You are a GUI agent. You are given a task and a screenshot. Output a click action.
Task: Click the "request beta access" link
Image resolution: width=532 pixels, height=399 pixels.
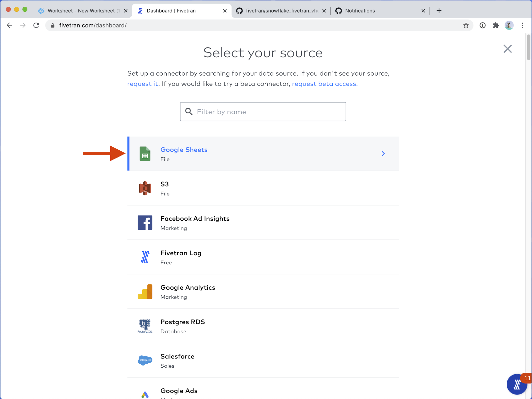click(x=325, y=84)
